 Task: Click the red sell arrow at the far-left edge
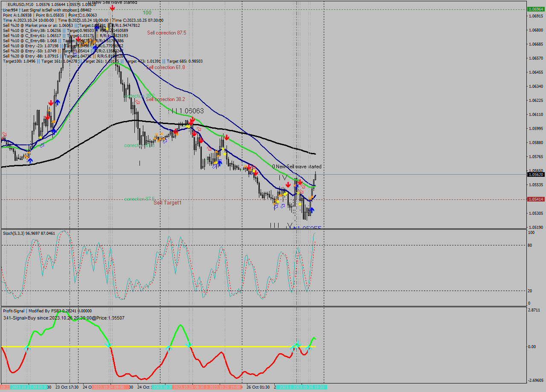click(4, 133)
